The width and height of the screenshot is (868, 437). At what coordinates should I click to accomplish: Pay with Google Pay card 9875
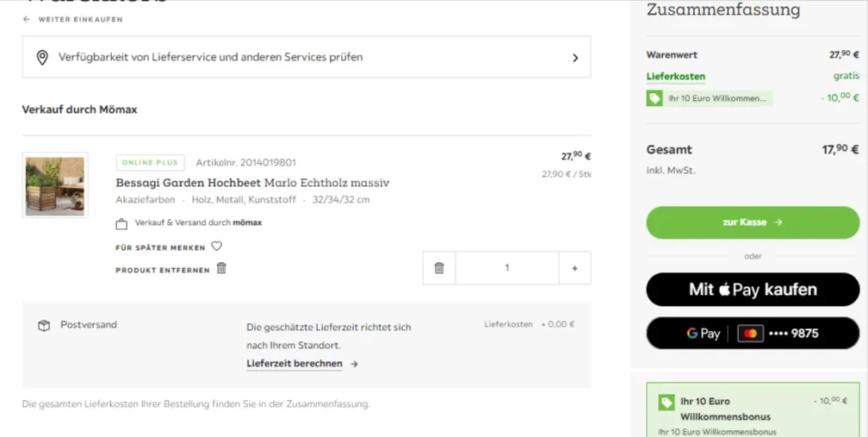click(x=753, y=334)
